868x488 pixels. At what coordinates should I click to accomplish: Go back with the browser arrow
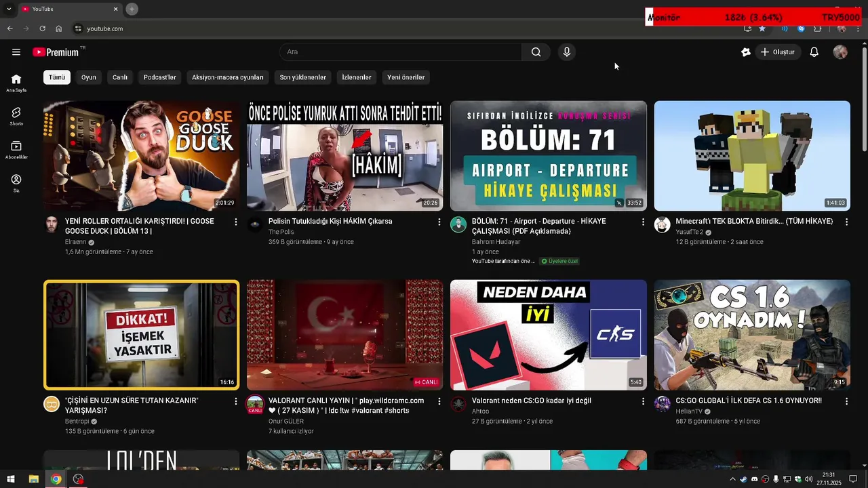9,28
